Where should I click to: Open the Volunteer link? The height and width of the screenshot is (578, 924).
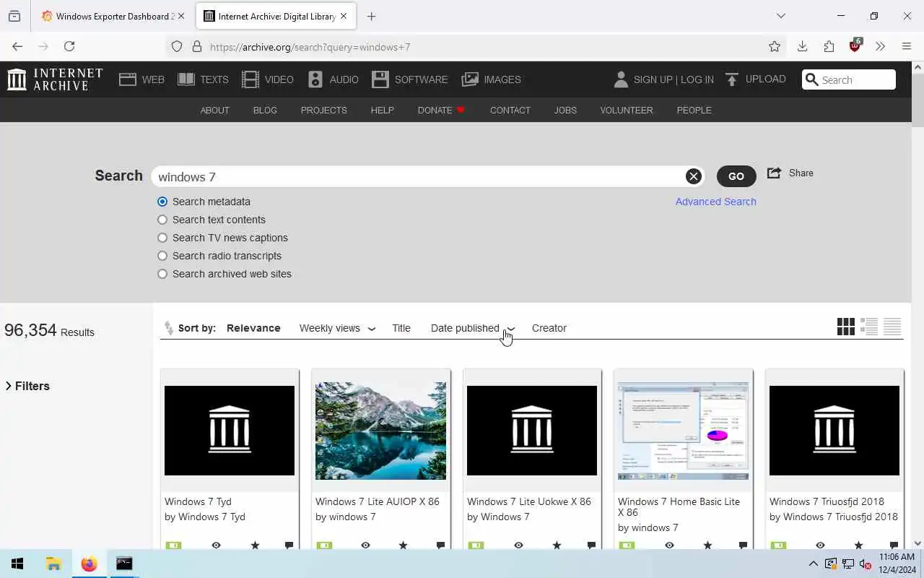tap(627, 110)
